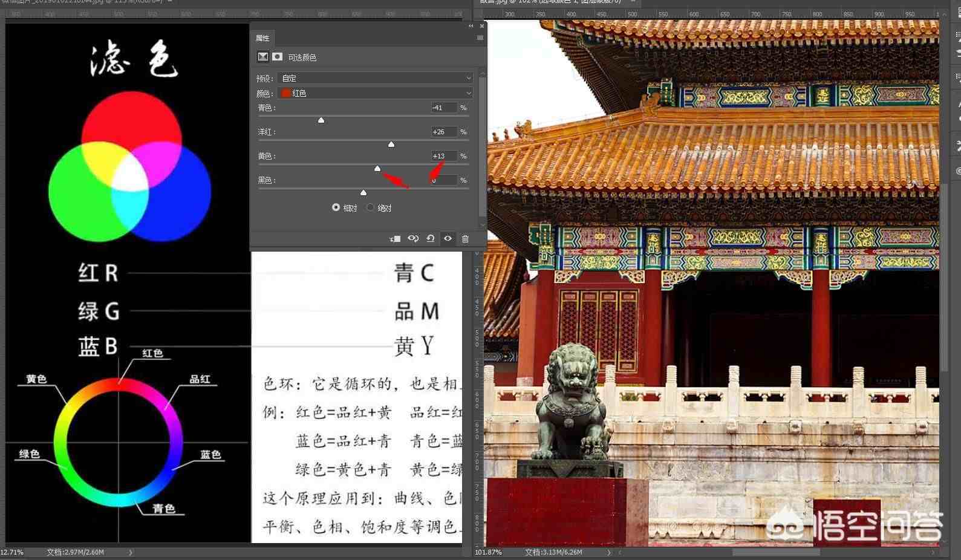Viewport: 961px width, 560px height.
Task: Click scroll-right arrow of right document
Action: (x=933, y=552)
